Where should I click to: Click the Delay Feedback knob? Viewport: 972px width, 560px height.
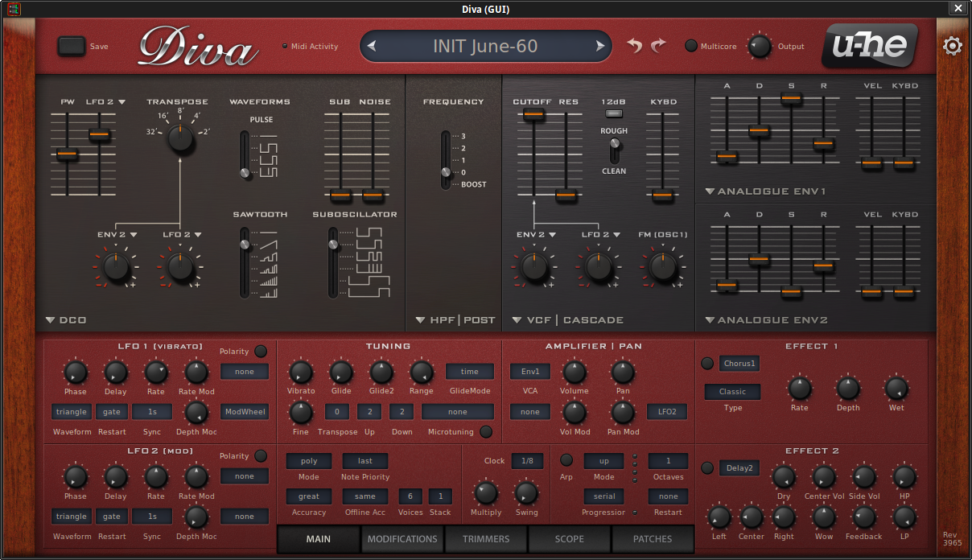[864, 517]
